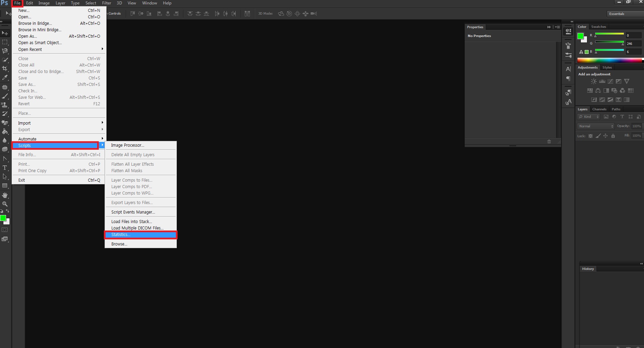
Task: Select the Paint Bucket tool
Action: tap(5, 131)
